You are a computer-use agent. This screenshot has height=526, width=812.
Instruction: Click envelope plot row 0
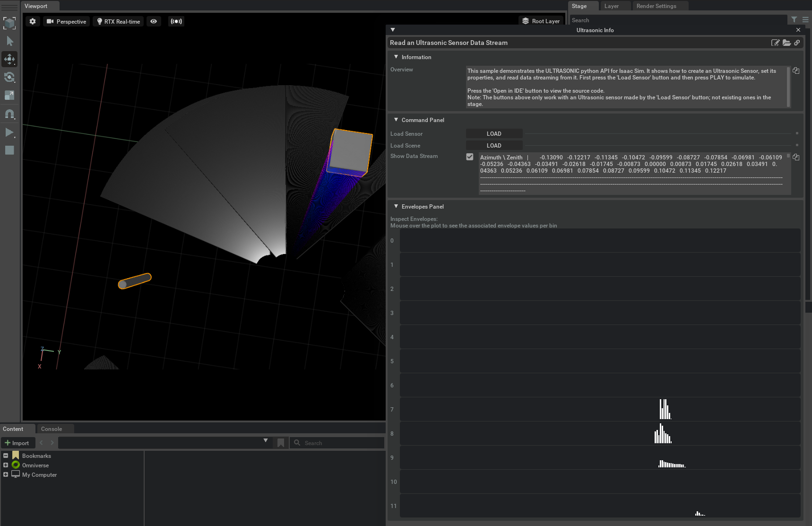600,240
